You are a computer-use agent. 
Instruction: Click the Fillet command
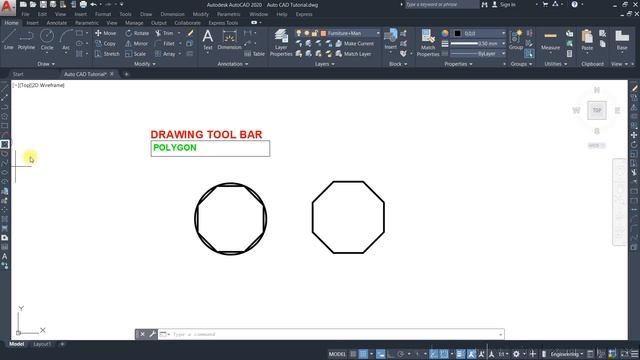165,43
